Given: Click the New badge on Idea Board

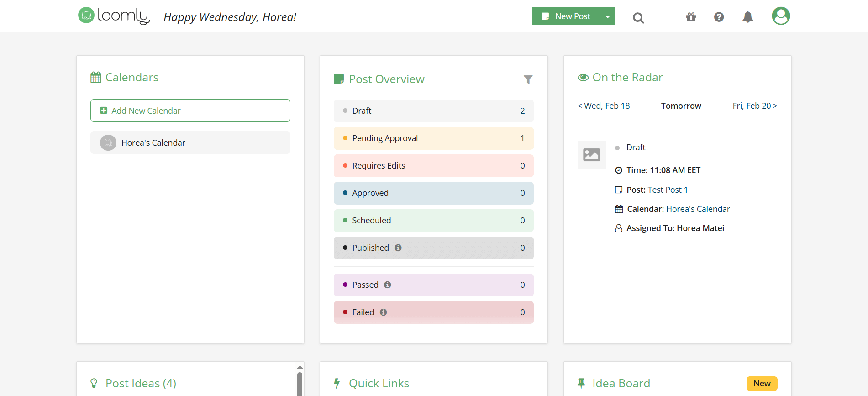Looking at the screenshot, I should 762,384.
